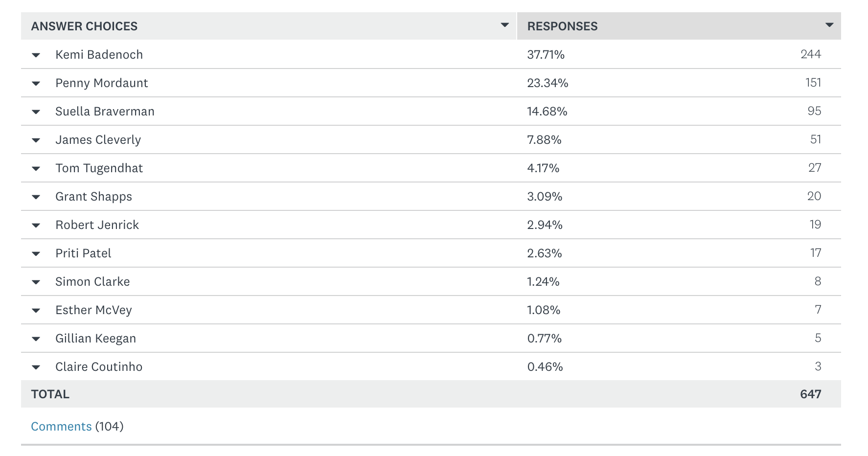This screenshot has width=868, height=456.
Task: Expand the Esther McVey row arrow
Action: point(36,311)
